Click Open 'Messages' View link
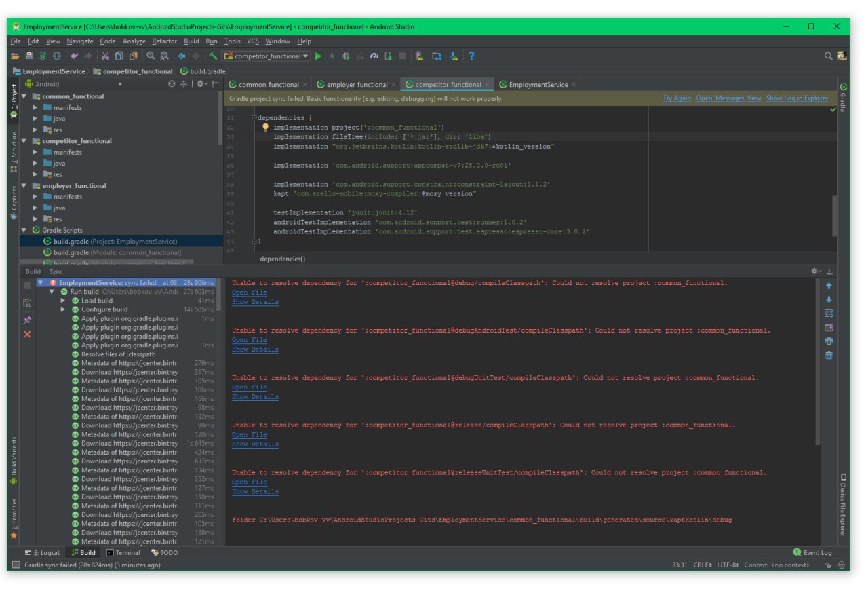 pyautogui.click(x=728, y=98)
